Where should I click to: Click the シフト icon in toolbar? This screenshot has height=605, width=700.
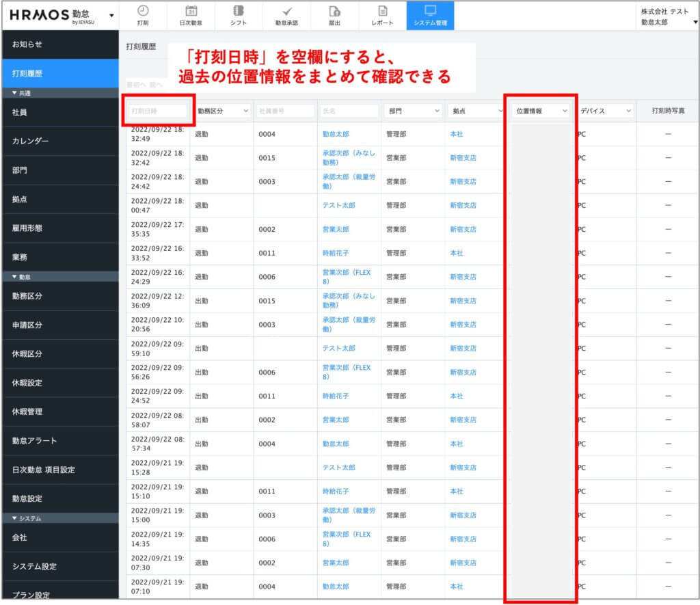(239, 15)
